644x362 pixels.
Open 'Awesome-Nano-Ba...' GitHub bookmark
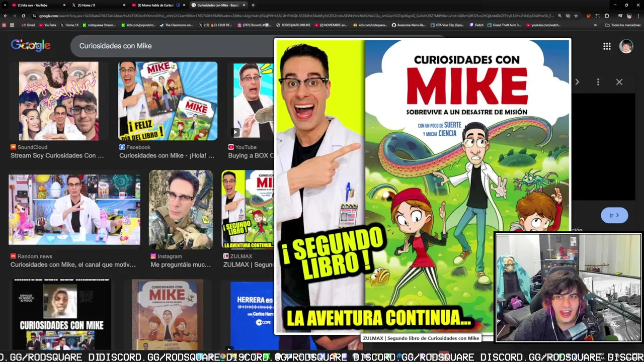409,25
